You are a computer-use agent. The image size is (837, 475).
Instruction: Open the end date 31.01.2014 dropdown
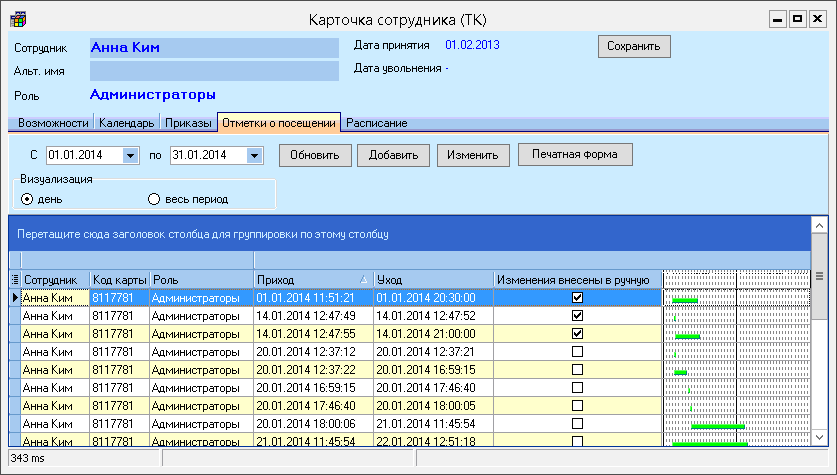coord(255,155)
